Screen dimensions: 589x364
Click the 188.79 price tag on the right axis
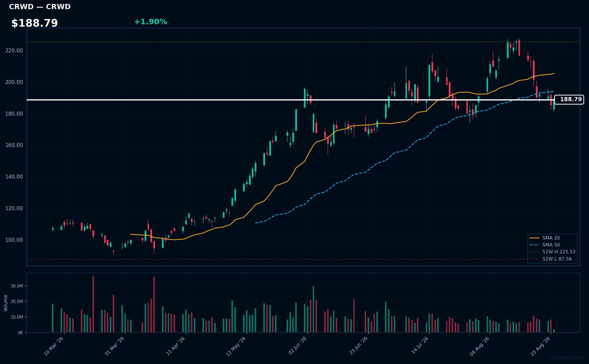click(569, 100)
